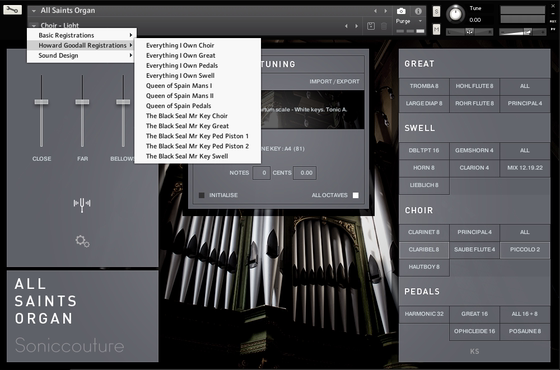
Task: Select previous snapshot arrow
Action: 346,26
